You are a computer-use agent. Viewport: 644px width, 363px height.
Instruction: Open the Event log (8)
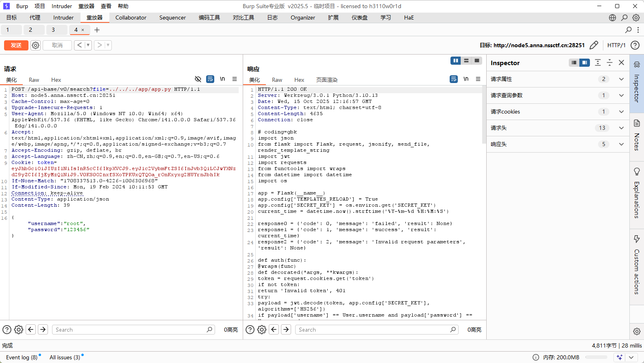coord(22,357)
